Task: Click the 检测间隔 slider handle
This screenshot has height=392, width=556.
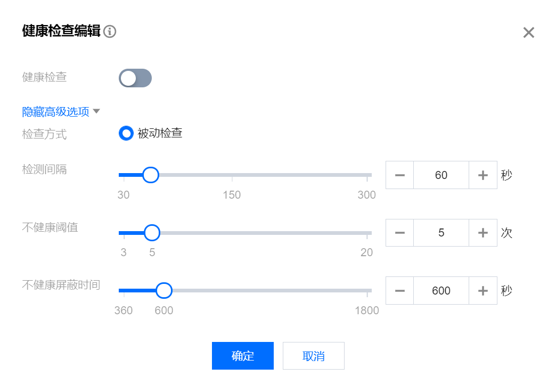Action: click(x=151, y=175)
